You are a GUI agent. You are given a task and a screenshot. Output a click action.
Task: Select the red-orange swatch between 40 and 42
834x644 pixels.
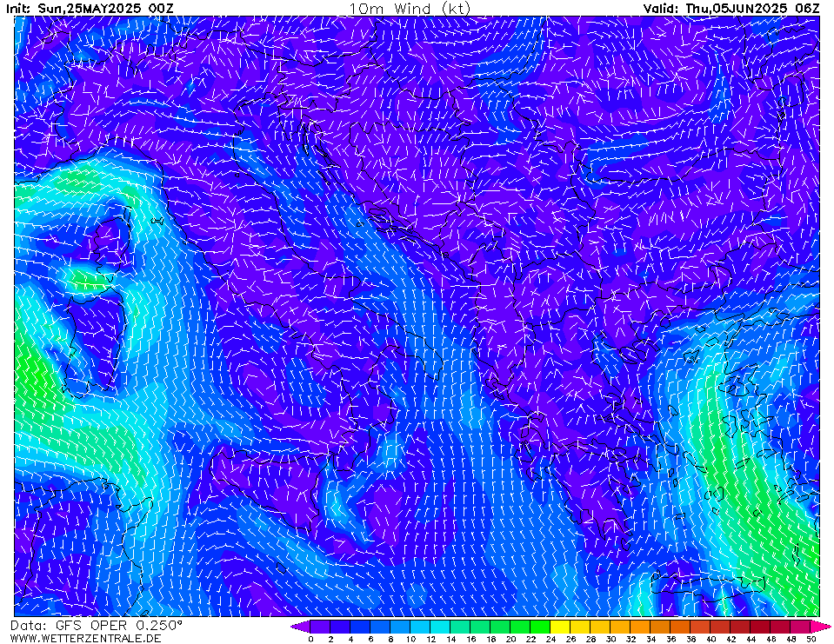click(721, 627)
